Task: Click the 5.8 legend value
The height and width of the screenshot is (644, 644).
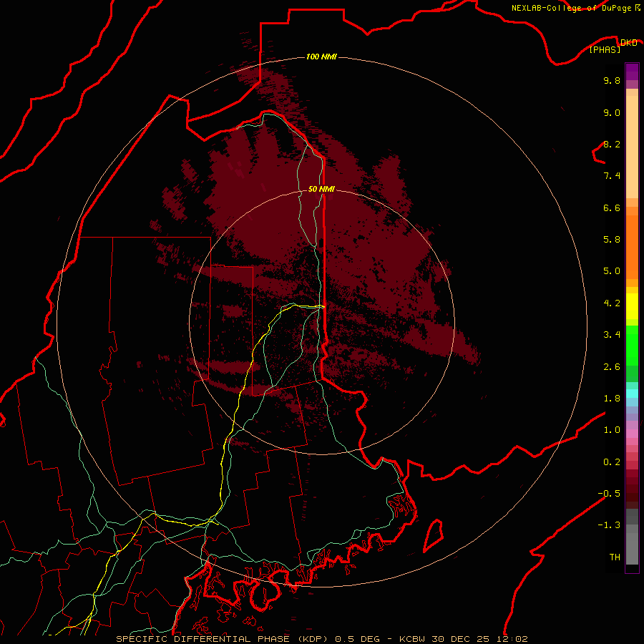Action: tap(612, 240)
